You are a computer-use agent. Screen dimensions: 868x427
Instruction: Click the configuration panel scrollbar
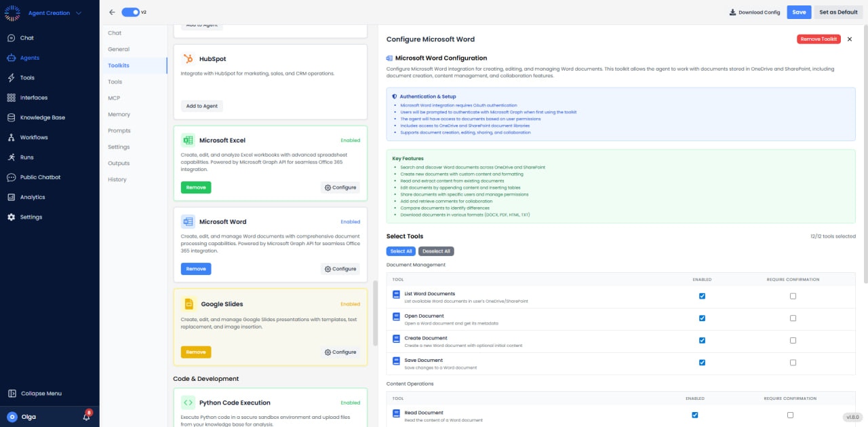click(865, 155)
